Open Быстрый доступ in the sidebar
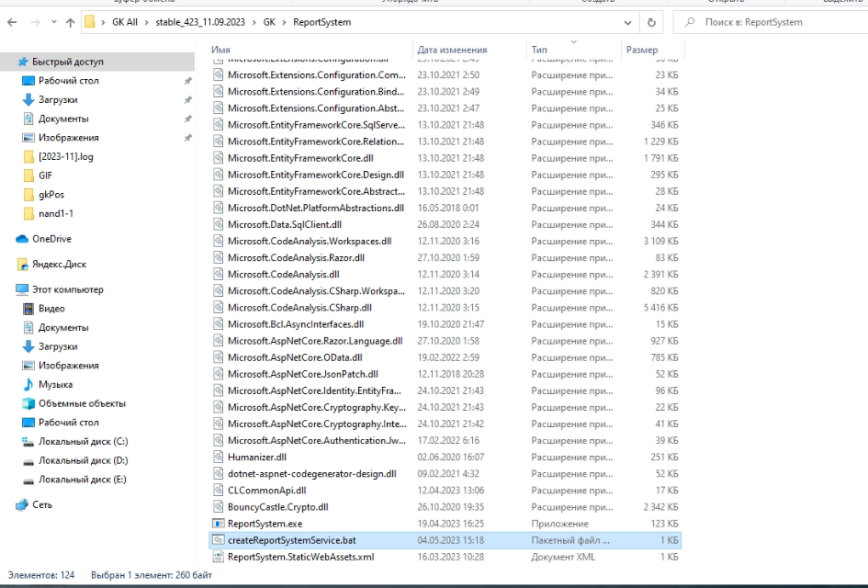 [x=68, y=62]
